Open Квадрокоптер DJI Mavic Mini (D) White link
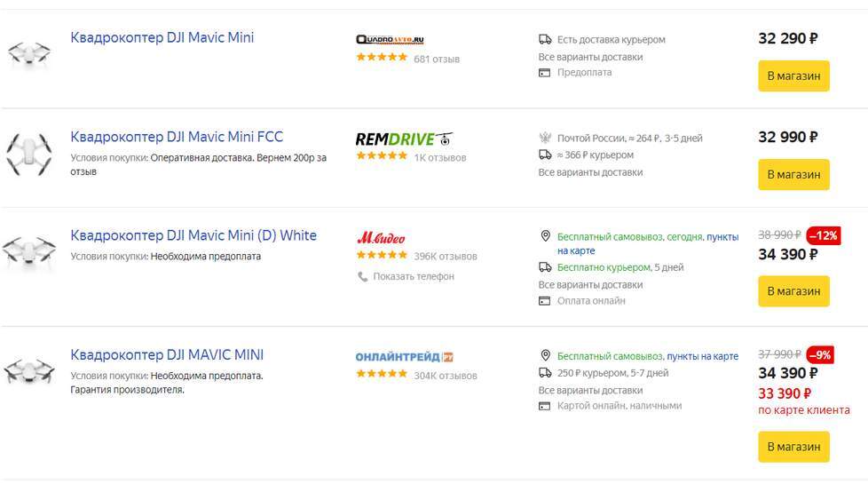 [x=193, y=235]
